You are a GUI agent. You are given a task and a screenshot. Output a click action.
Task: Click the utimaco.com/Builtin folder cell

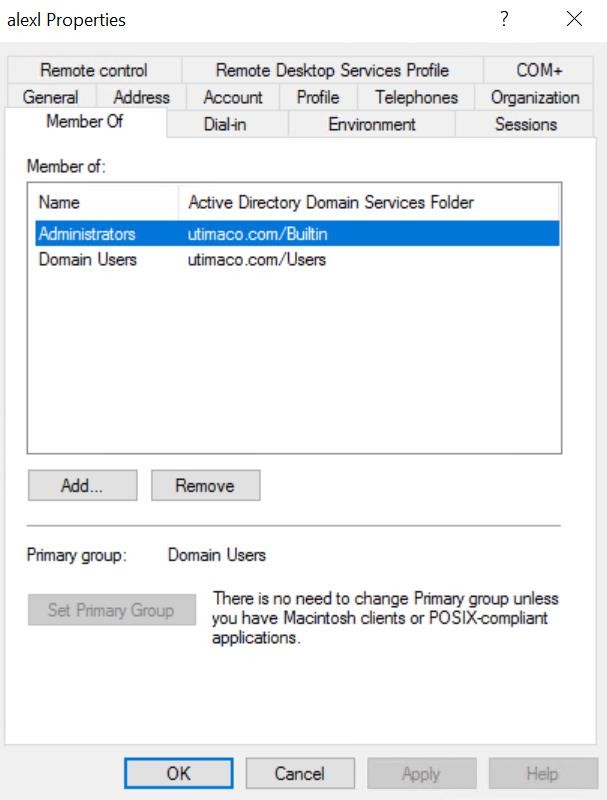pyautogui.click(x=258, y=234)
